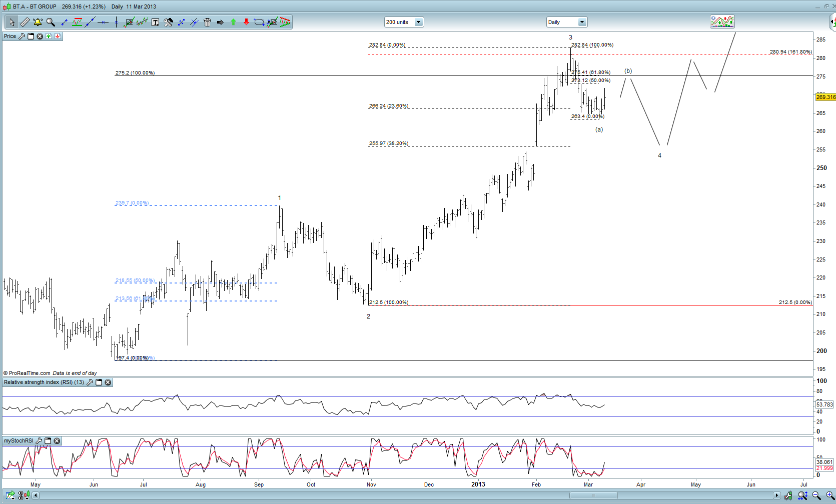The image size is (836, 504).
Task: Click the horizontal time scrollbar thumb
Action: (593, 495)
